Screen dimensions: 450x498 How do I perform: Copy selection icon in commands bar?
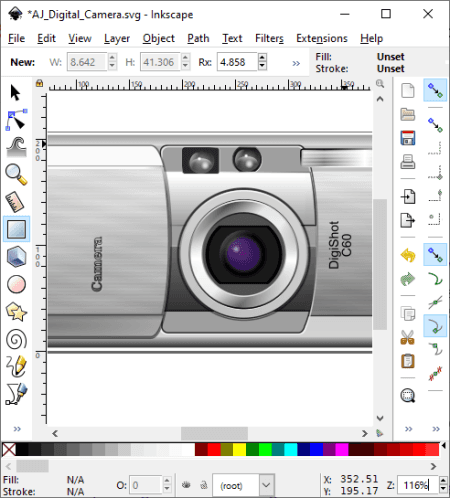pyautogui.click(x=408, y=313)
